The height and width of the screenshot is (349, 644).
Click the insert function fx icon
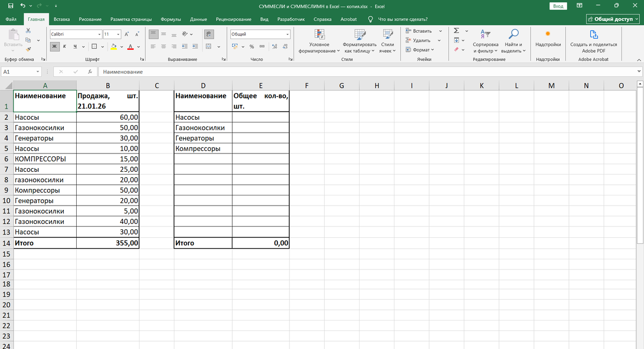tap(89, 71)
